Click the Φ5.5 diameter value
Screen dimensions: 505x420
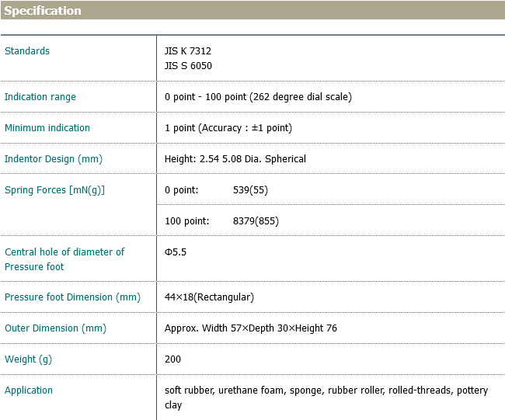(176, 252)
